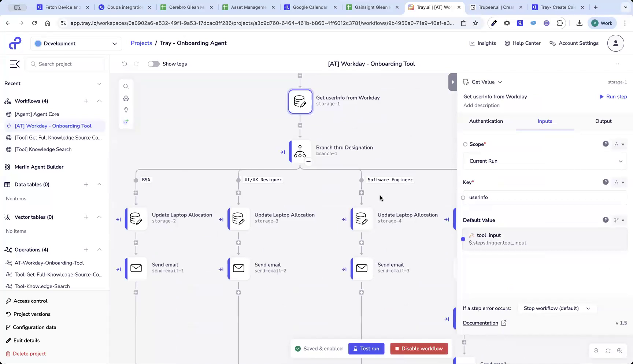Open the connectors panel icon
This screenshot has height=364, width=633.
(x=126, y=98)
